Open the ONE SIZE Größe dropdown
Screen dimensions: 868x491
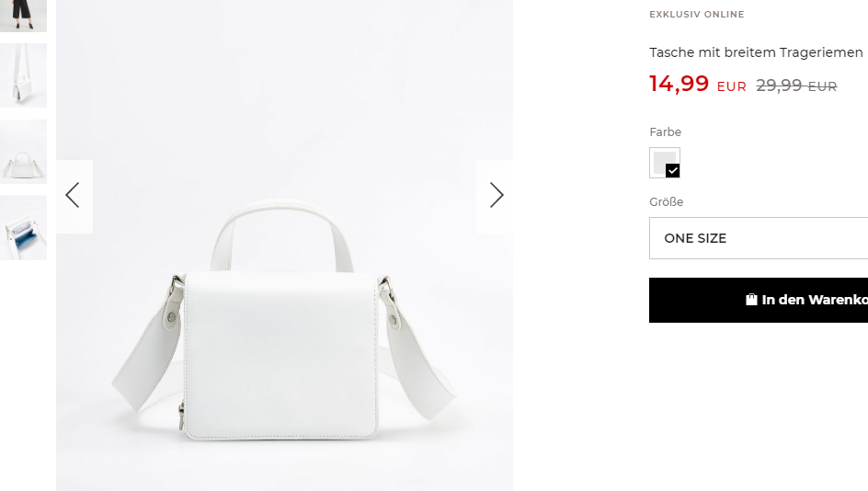click(759, 238)
